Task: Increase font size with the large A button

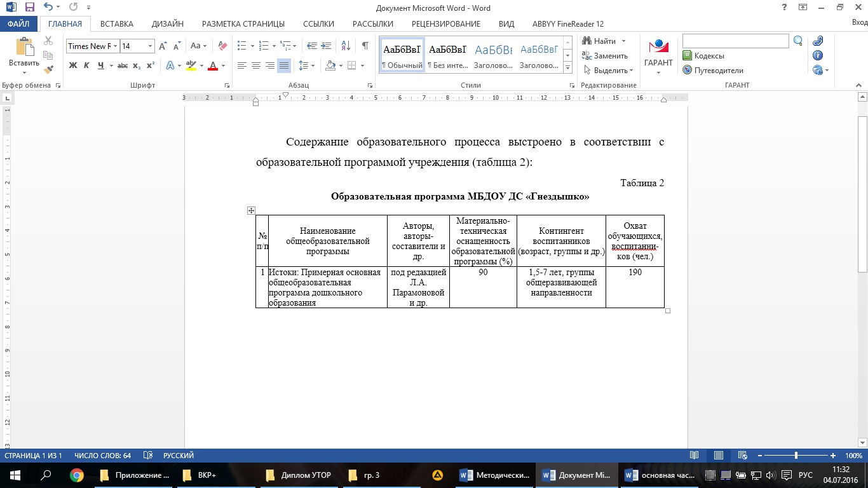Action: click(163, 46)
